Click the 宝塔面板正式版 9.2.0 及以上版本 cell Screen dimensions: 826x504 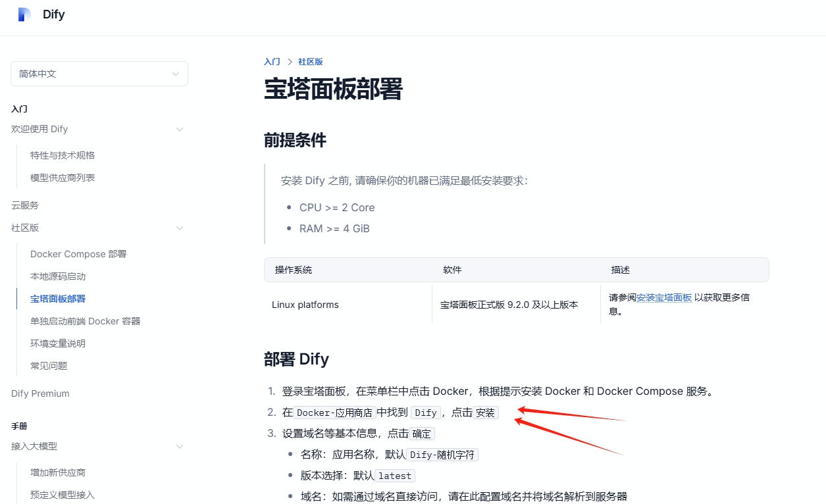click(509, 305)
